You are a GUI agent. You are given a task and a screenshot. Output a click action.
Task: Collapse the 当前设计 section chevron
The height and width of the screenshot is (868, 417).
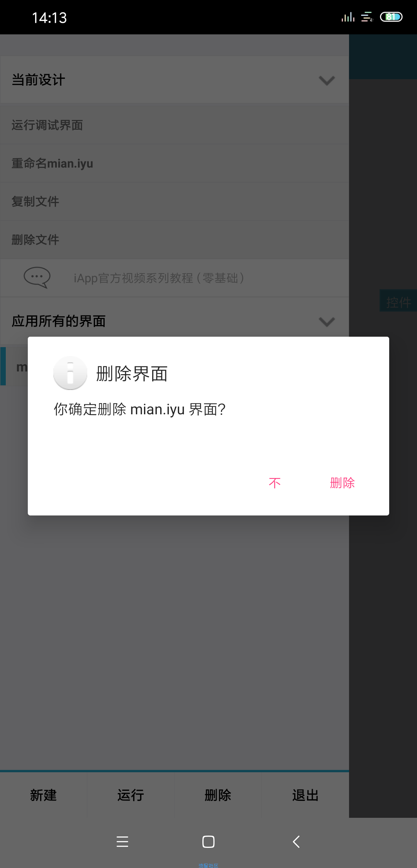[327, 80]
